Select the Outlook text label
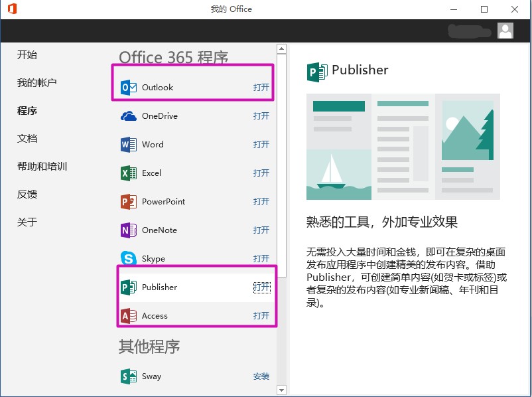This screenshot has width=532, height=397. click(157, 87)
